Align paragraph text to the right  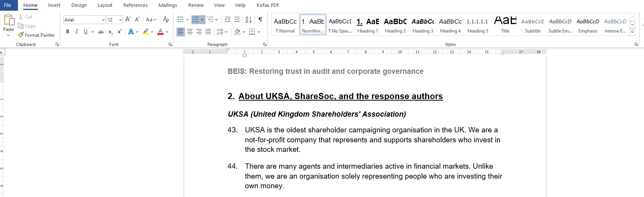pos(199,32)
